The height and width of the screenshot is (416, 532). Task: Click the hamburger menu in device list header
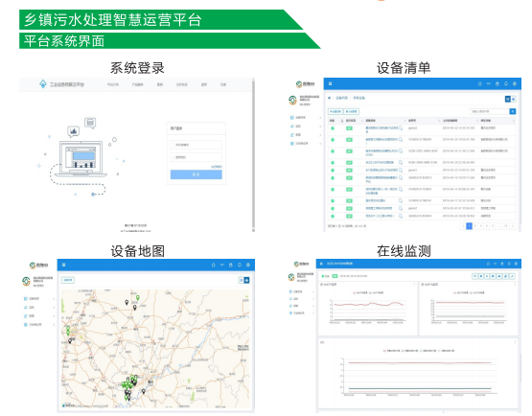pyautogui.click(x=330, y=83)
